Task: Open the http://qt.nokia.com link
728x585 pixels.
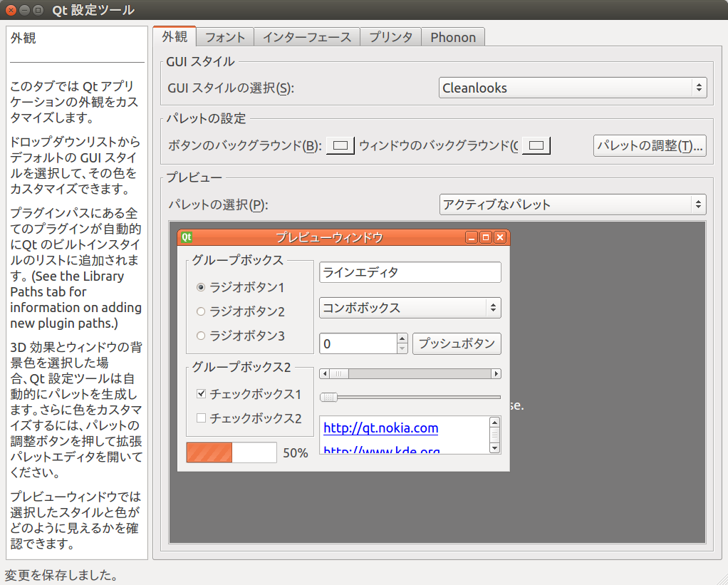Action: point(380,428)
